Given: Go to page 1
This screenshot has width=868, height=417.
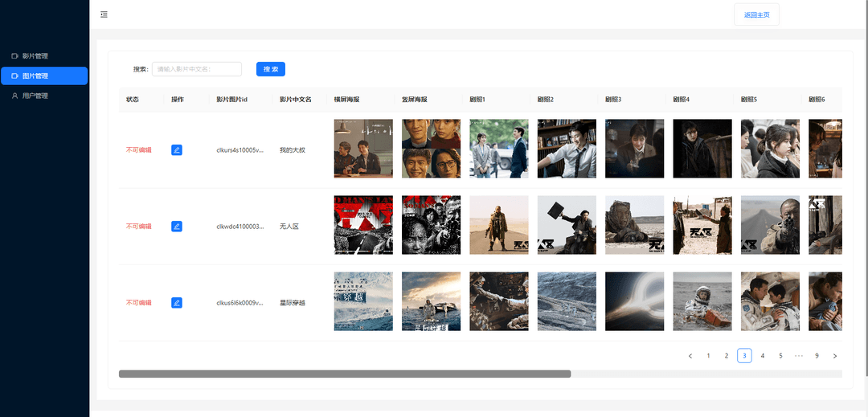Looking at the screenshot, I should click(708, 356).
